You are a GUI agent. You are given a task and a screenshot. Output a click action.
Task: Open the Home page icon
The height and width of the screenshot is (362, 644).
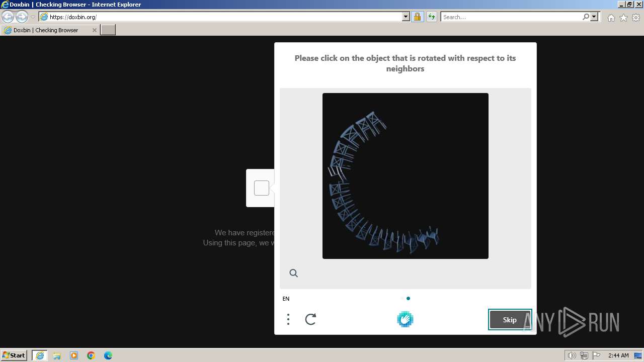[x=611, y=18]
